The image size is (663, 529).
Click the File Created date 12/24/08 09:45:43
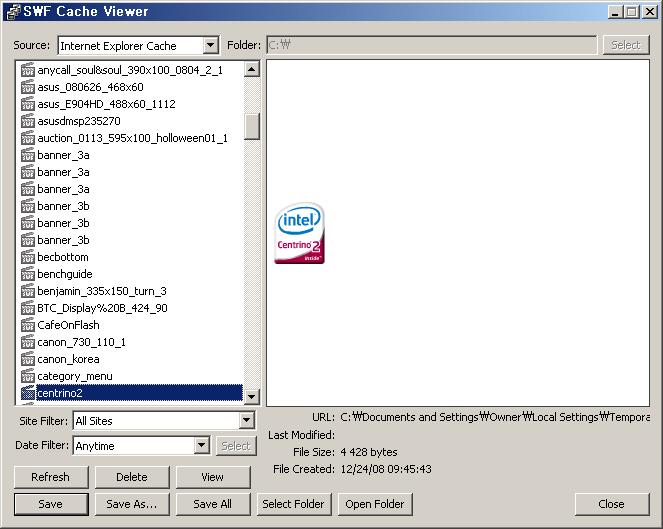click(386, 469)
